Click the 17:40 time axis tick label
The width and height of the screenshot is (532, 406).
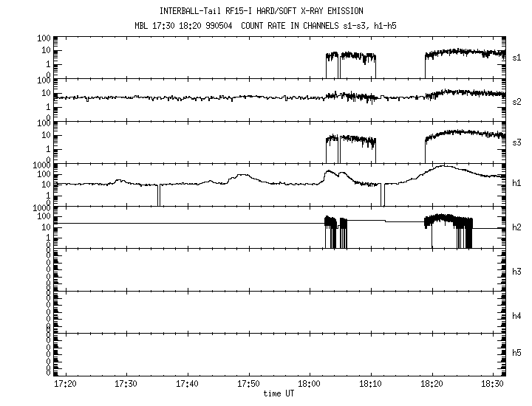coord(188,385)
